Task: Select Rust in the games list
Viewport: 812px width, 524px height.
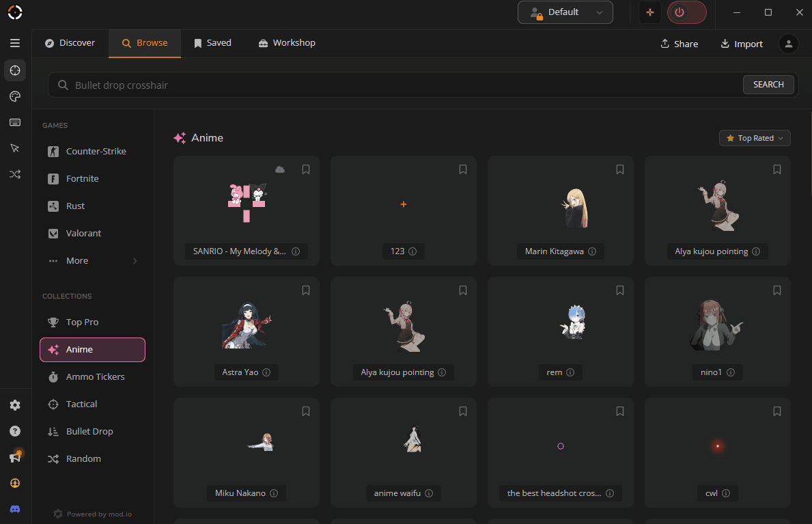Action: [92, 206]
